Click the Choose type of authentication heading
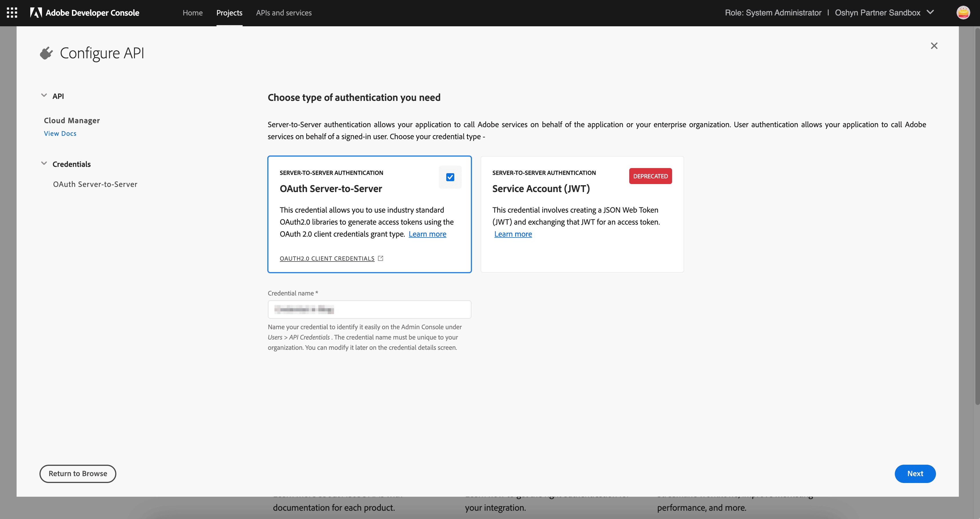This screenshot has height=519, width=980. 354,97
